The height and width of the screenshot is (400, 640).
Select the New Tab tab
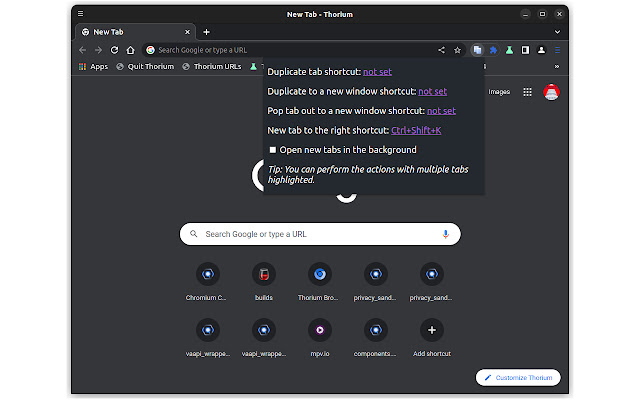tap(135, 32)
